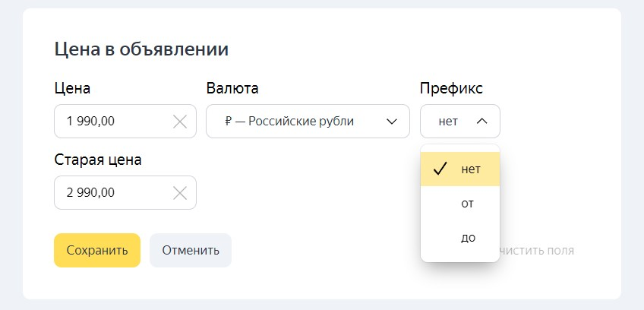Viewport: 644px width, 310px height.
Task: Click the ₽ ruble symbol in currency selector
Action: coord(229,122)
